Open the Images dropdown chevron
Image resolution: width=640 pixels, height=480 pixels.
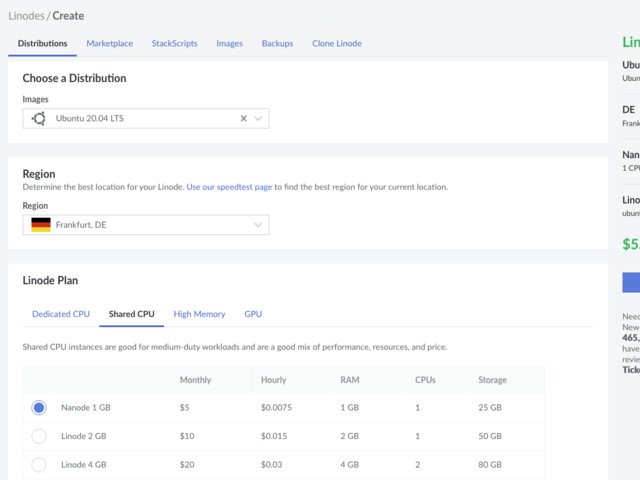click(258, 118)
